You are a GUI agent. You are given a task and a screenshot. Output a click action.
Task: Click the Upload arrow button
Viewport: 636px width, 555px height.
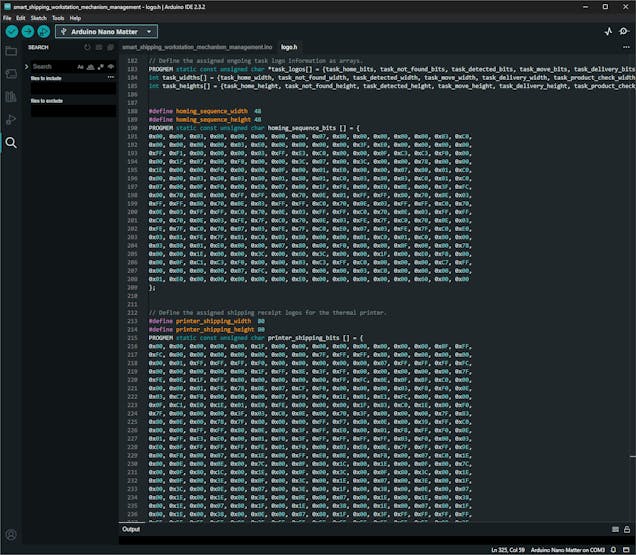27,31
